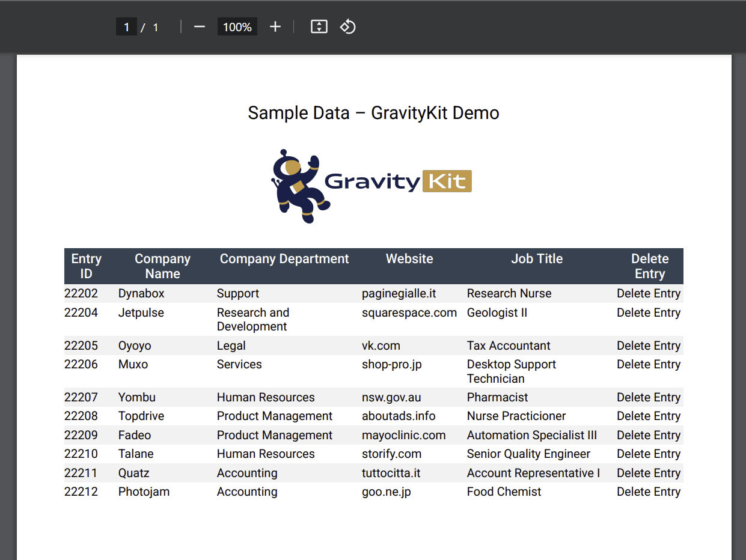Click the zoom in plus icon

(275, 27)
